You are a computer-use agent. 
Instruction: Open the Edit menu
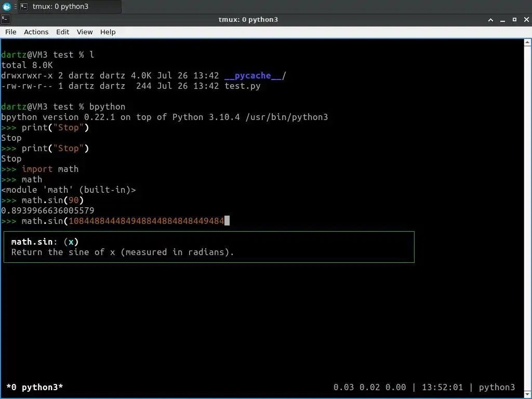tap(62, 32)
